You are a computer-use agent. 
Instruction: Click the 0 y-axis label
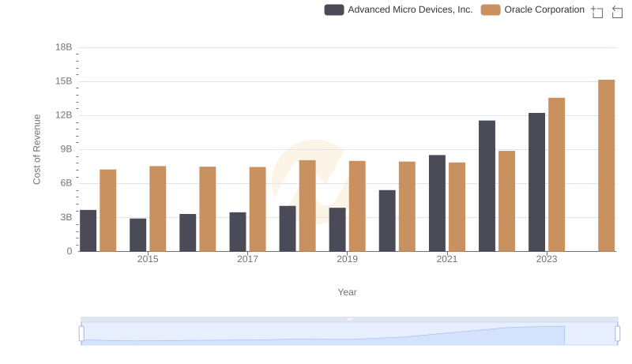click(70, 251)
